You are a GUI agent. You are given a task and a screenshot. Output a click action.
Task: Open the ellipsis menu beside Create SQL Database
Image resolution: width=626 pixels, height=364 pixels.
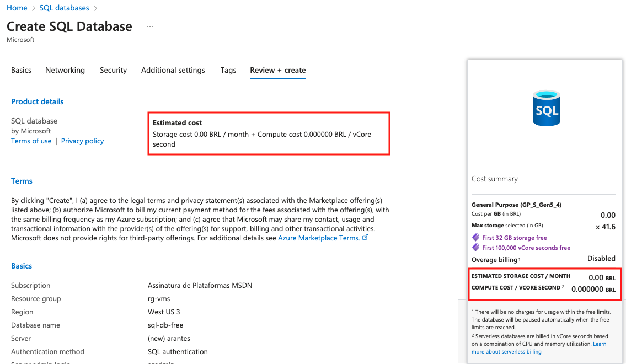[149, 26]
